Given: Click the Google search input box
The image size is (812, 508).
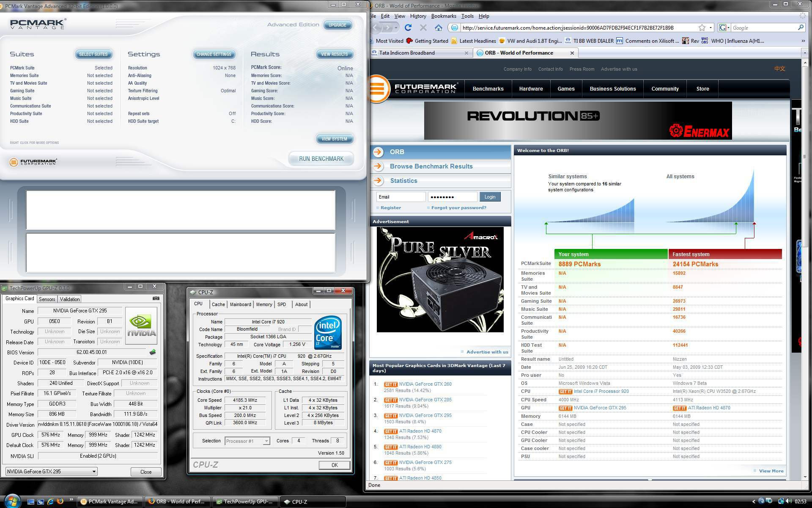Looking at the screenshot, I should [x=764, y=28].
